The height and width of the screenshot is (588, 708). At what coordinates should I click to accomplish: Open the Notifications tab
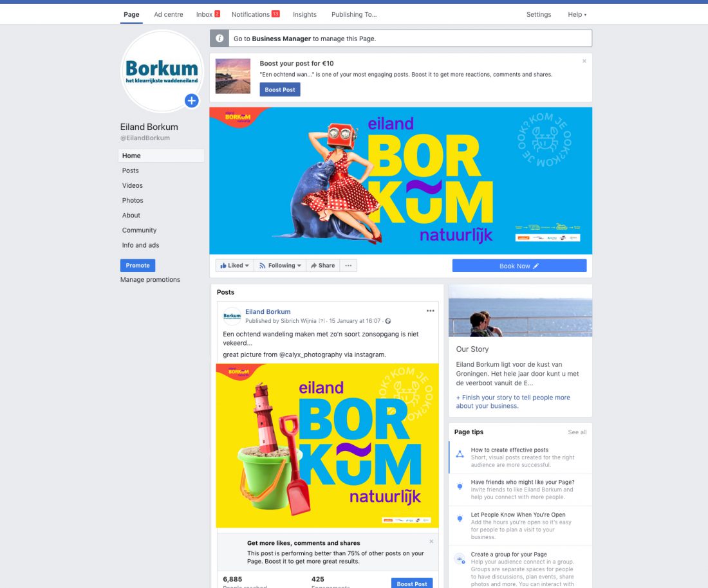(x=256, y=14)
